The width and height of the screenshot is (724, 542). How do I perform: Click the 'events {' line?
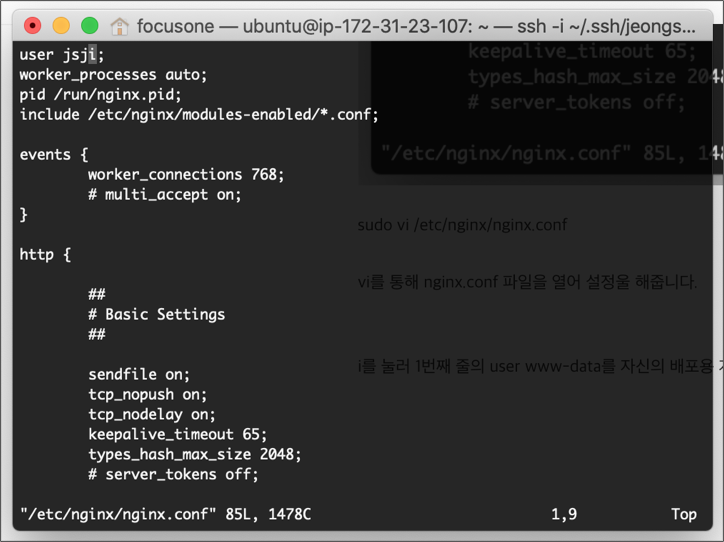point(54,155)
